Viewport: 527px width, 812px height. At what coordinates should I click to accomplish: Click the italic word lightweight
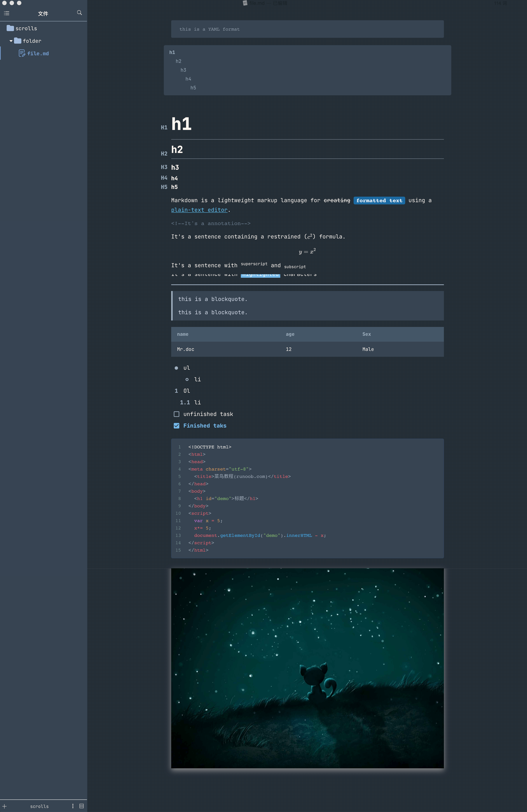236,200
